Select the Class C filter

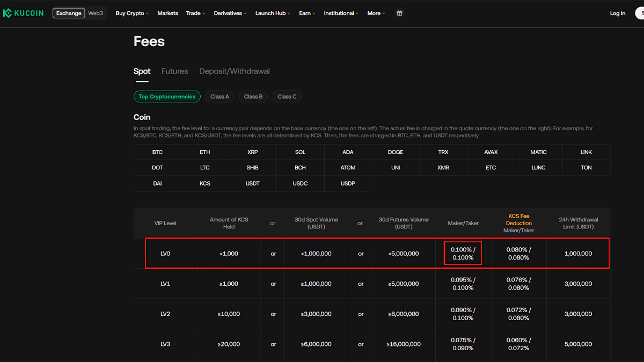pyautogui.click(x=287, y=97)
